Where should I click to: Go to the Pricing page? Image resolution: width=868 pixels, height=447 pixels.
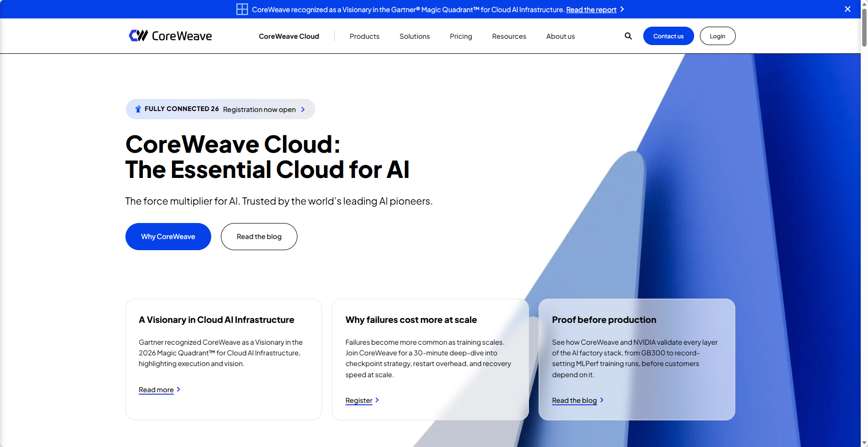coord(461,36)
